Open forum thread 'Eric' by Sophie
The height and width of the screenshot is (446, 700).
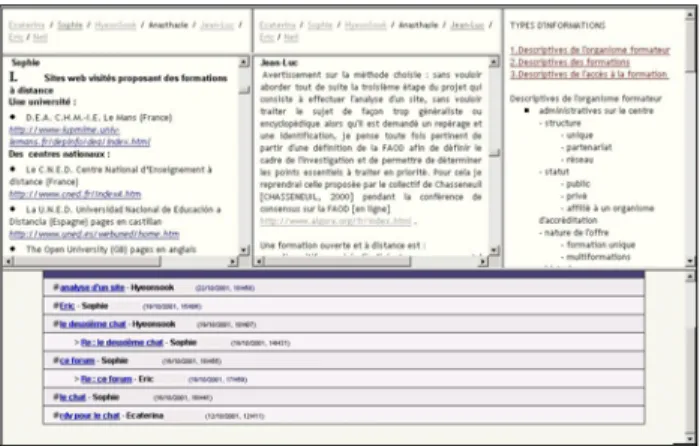(67, 306)
